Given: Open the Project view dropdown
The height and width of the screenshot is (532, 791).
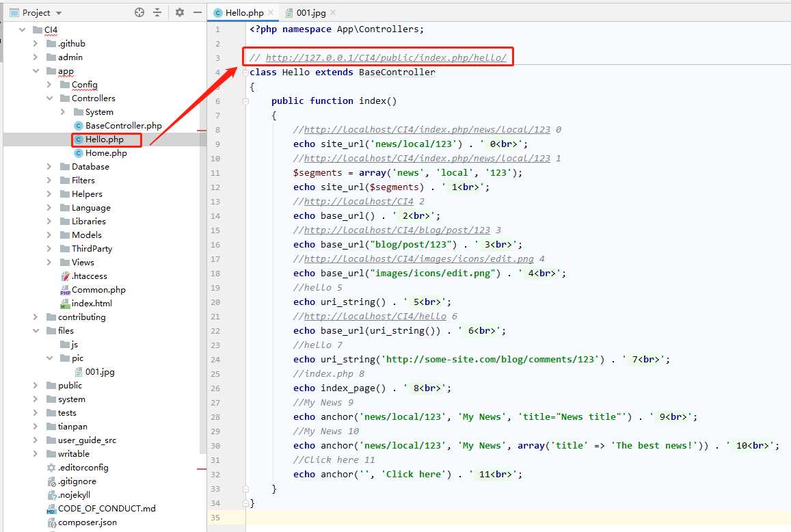Looking at the screenshot, I should pyautogui.click(x=59, y=13).
